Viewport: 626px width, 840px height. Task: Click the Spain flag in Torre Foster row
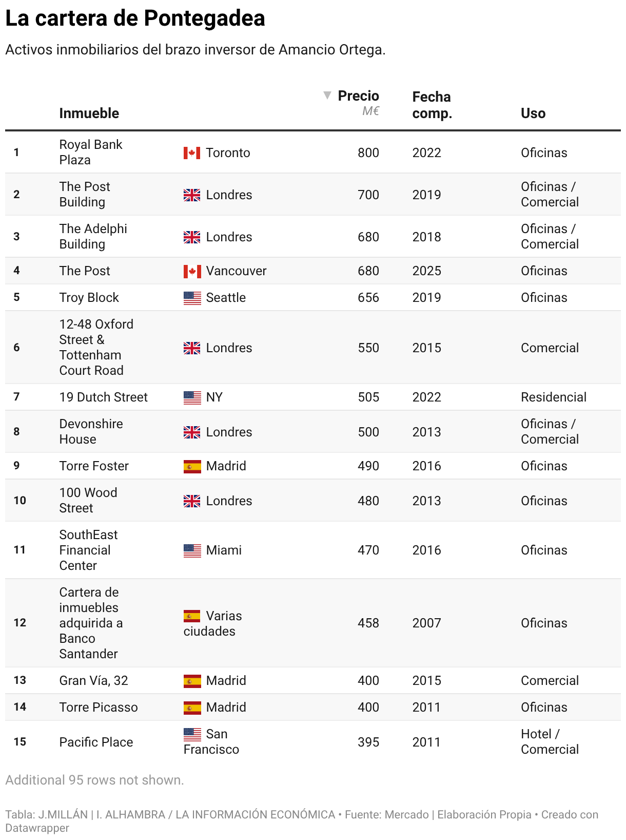[192, 466]
